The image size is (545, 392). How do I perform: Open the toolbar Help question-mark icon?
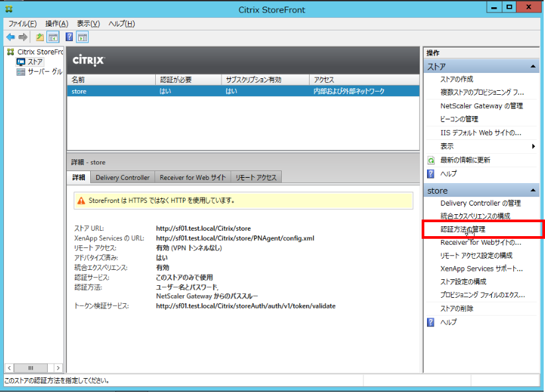pos(69,37)
